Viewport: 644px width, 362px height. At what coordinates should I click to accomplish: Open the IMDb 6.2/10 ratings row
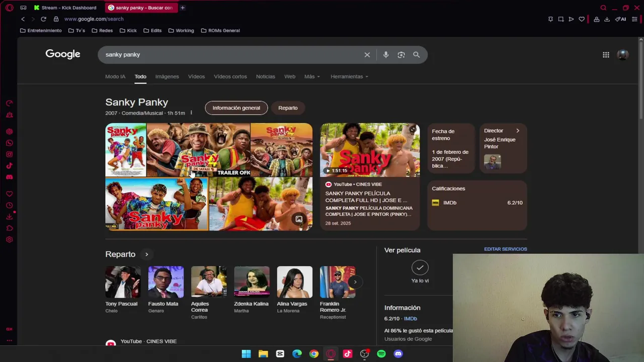coord(477,203)
